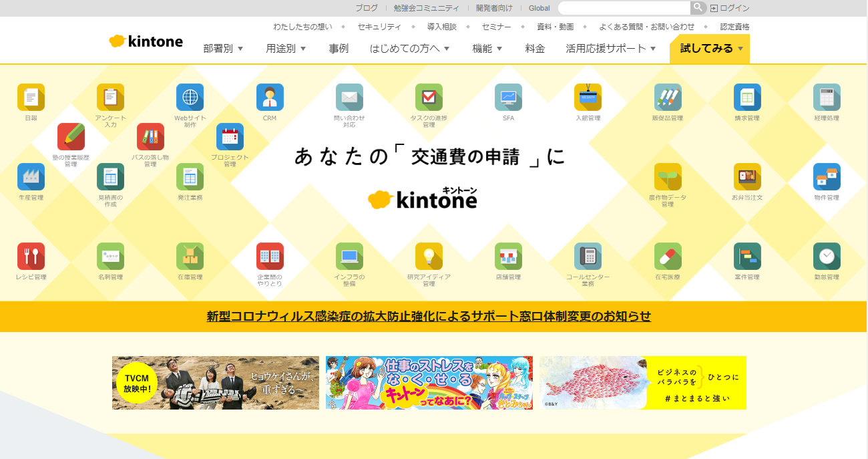
Task: Click the 研究アイディア管理 lightbulb icon
Action: pyautogui.click(x=429, y=256)
